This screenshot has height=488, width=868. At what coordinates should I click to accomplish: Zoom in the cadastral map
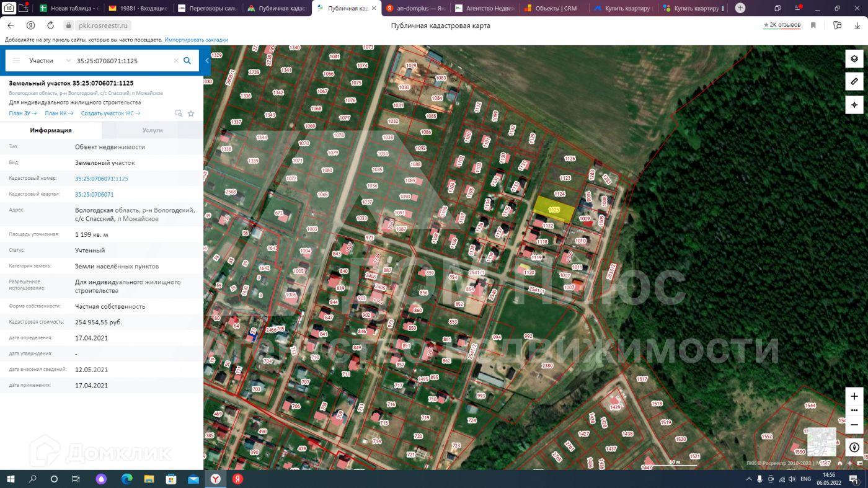click(854, 396)
